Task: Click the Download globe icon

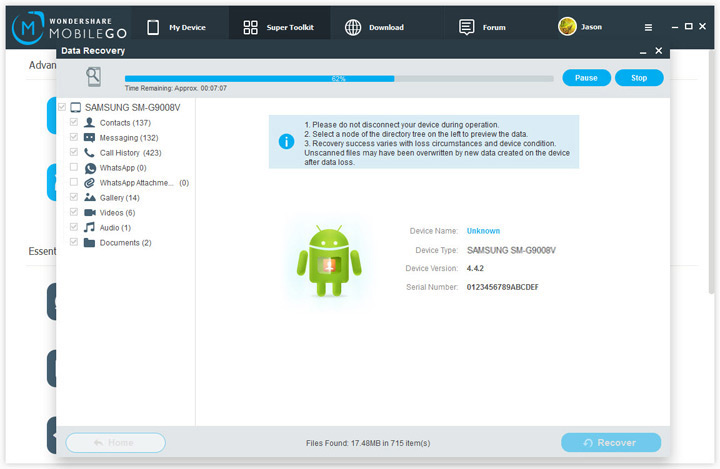Action: point(353,28)
